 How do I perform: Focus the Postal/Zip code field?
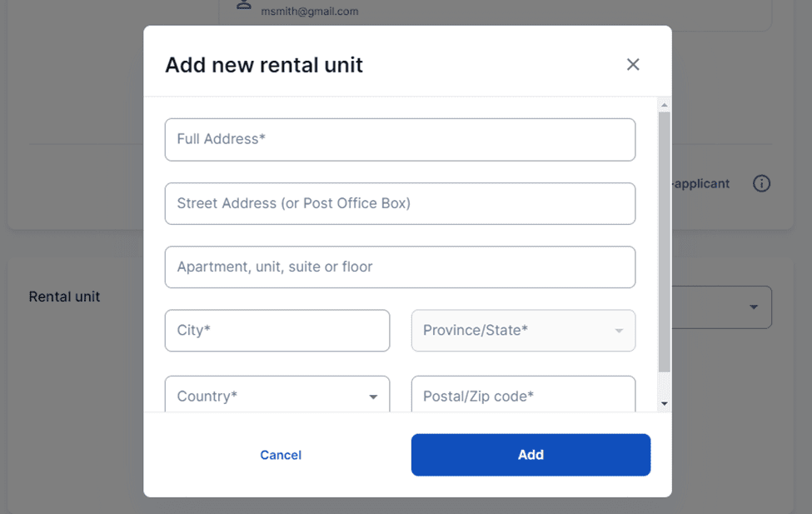(x=523, y=396)
